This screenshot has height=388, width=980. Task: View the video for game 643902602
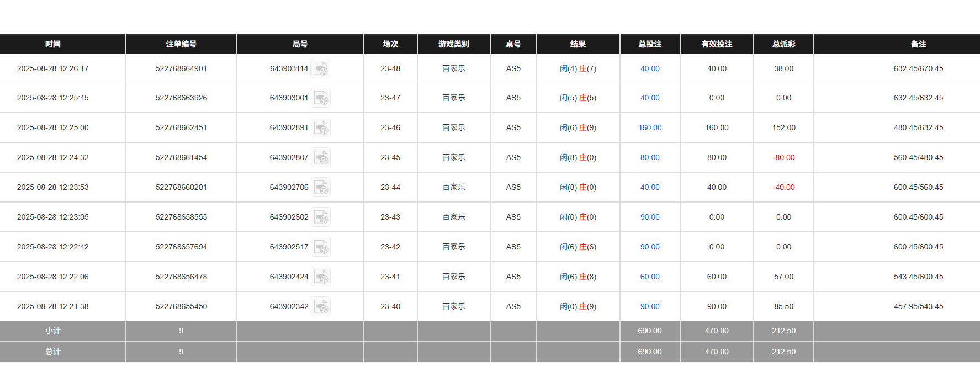[x=321, y=217]
